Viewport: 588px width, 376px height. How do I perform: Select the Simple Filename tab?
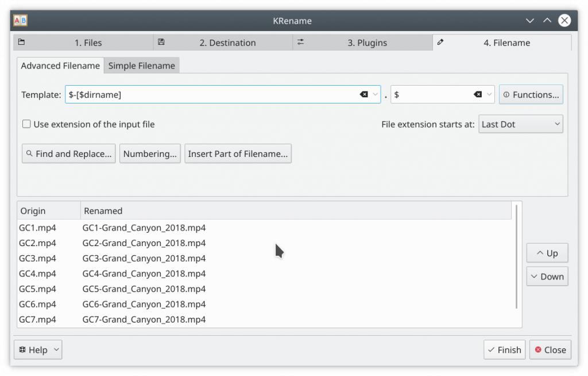(x=141, y=66)
